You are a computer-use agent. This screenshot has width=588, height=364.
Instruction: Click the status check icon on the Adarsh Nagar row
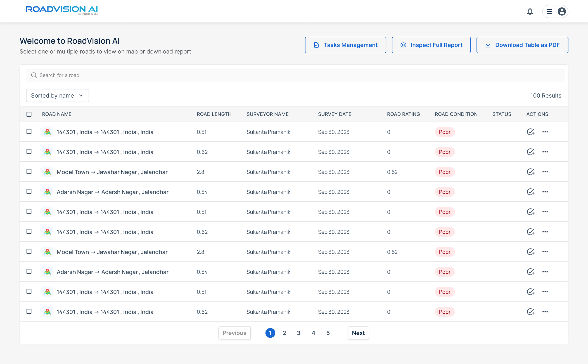point(530,192)
